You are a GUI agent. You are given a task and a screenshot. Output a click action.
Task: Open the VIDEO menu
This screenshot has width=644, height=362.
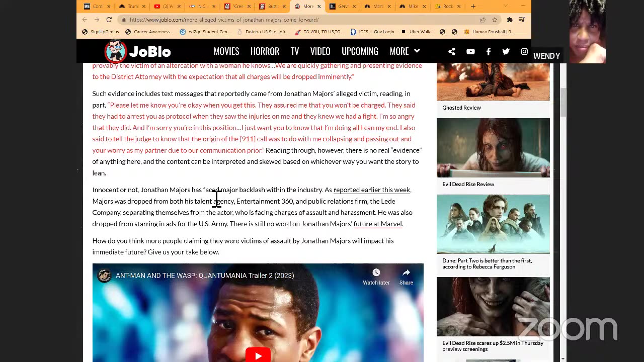coord(320,51)
